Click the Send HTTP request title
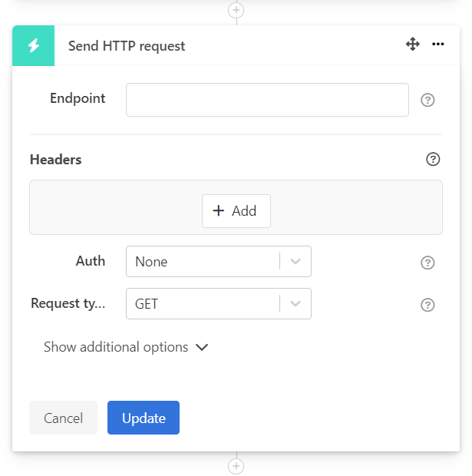 pyautogui.click(x=127, y=46)
